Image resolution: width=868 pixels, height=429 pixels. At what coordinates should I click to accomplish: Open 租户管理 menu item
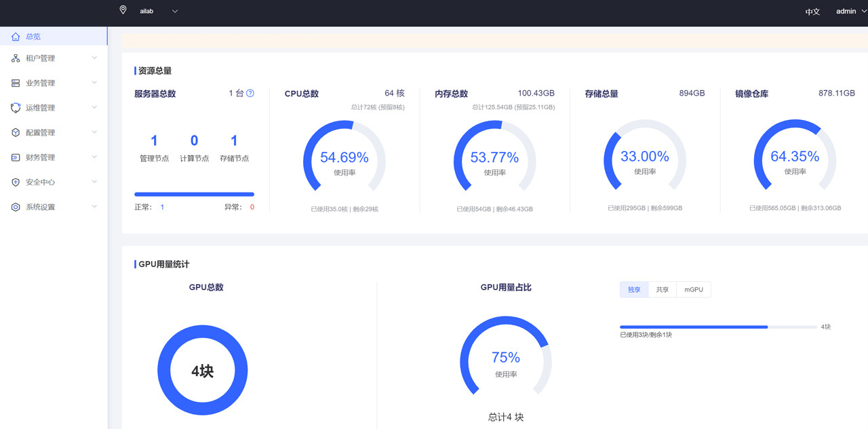(x=54, y=58)
